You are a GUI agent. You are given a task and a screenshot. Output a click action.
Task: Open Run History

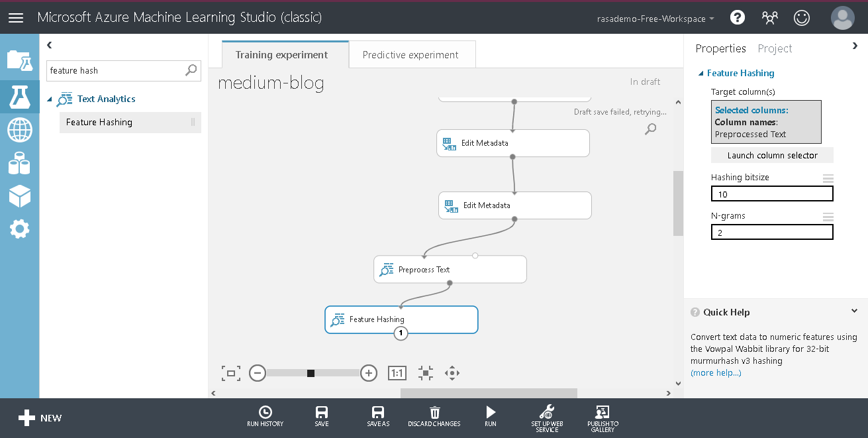click(265, 416)
